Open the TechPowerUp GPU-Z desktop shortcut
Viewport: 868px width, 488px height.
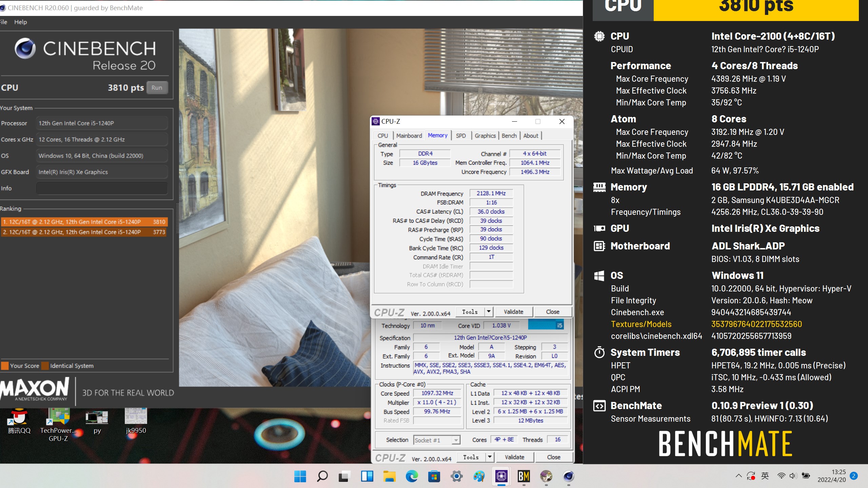(58, 425)
